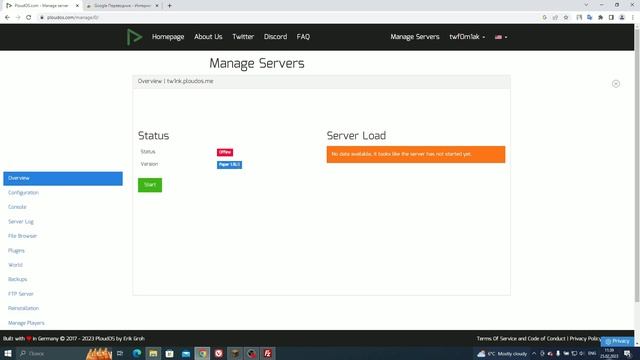
Task: Open the Homepage nav link
Action: pos(168,37)
